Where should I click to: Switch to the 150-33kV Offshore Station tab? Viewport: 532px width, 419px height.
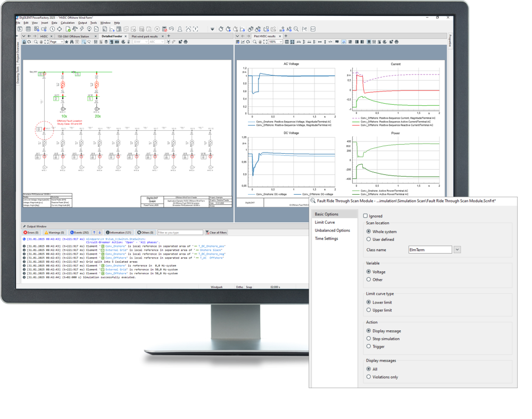click(73, 36)
